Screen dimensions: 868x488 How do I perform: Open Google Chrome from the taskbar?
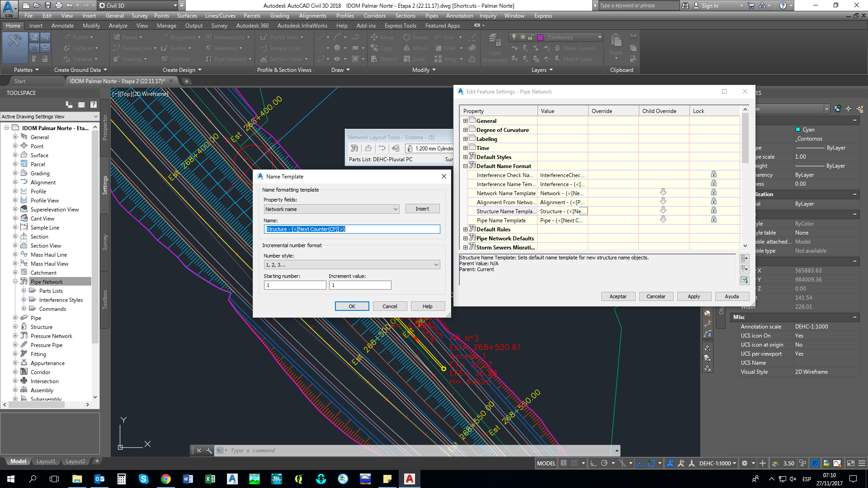click(166, 479)
